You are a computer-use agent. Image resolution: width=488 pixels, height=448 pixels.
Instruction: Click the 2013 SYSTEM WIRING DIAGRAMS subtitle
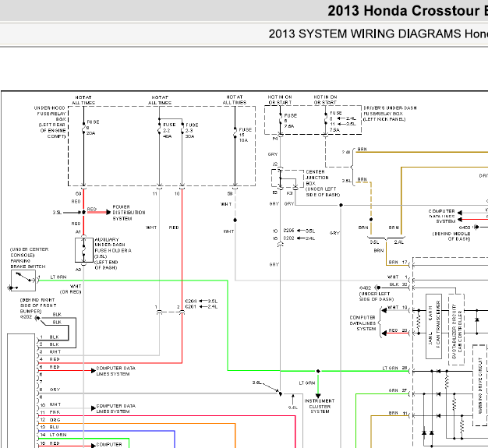[378, 34]
